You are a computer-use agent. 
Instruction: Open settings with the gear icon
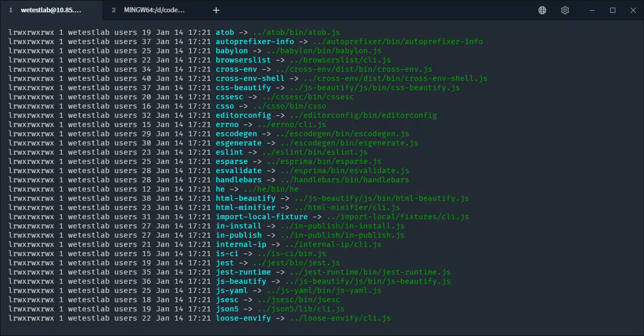pos(565,10)
